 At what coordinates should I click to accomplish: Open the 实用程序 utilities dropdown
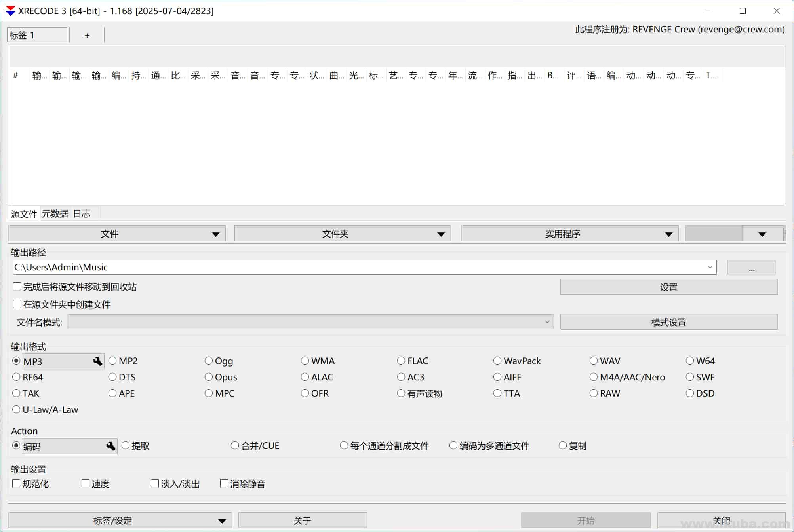pyautogui.click(x=570, y=234)
